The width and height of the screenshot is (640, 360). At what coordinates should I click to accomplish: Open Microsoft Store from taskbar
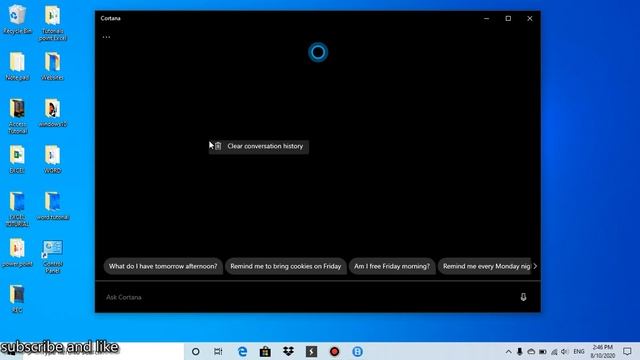click(x=265, y=351)
